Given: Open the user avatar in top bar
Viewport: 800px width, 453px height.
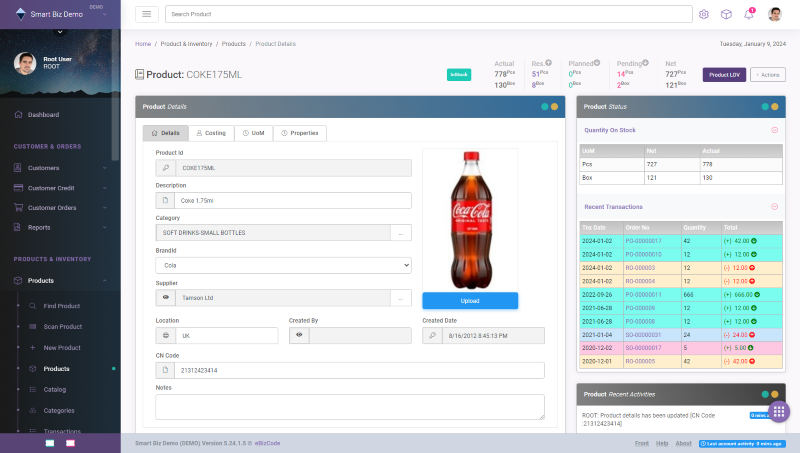Looking at the screenshot, I should tap(774, 14).
